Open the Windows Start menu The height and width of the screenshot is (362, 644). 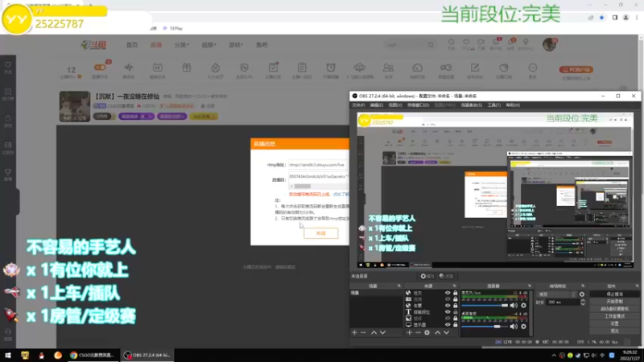[8, 356]
